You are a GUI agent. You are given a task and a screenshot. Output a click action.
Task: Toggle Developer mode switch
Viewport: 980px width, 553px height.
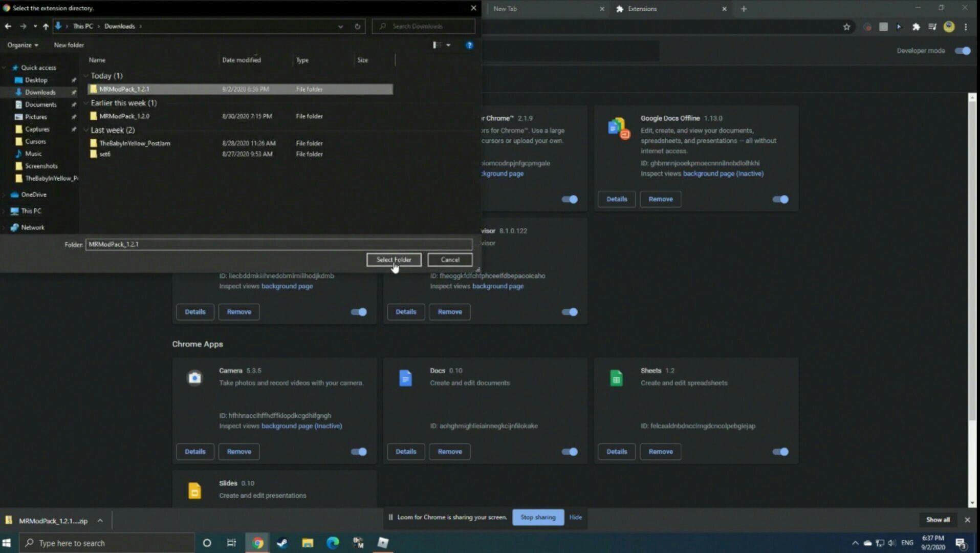pyautogui.click(x=963, y=51)
